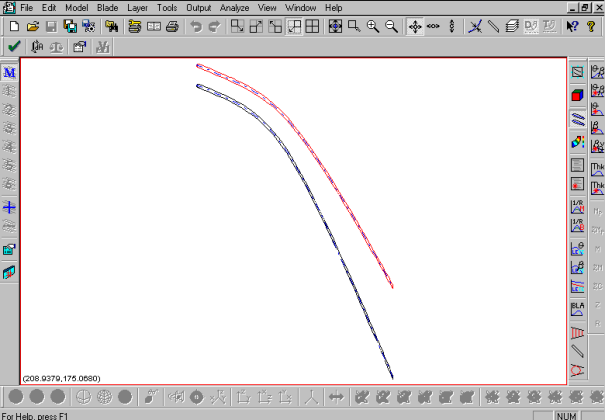The height and width of the screenshot is (420, 605).
Task: Select the horizontal pan arrows tool
Action: point(433,26)
